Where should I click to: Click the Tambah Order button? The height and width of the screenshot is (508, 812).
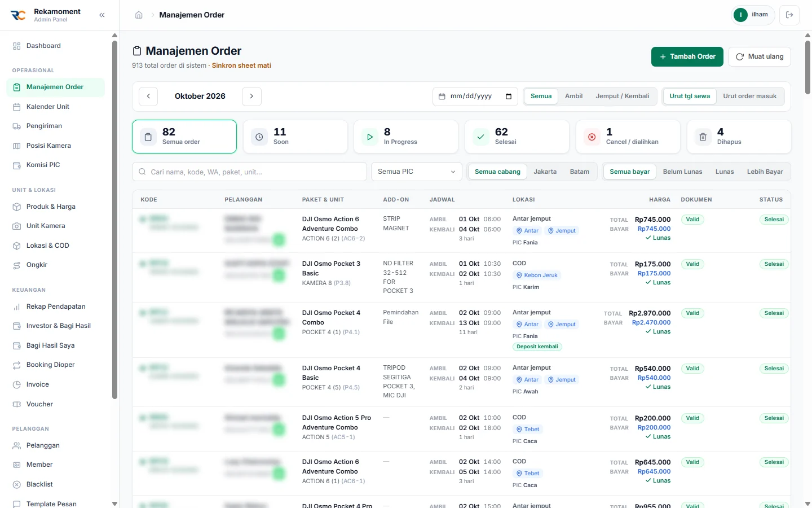click(x=687, y=56)
